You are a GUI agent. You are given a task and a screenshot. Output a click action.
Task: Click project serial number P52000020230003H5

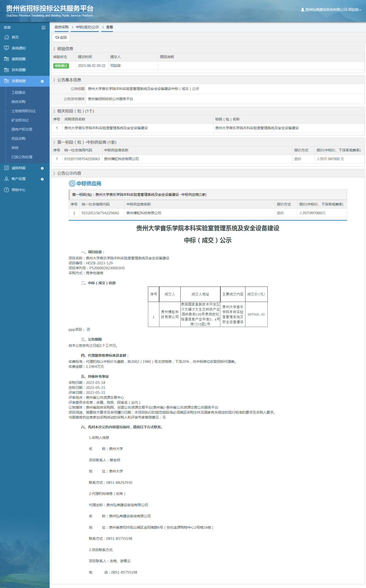pyautogui.click(x=107, y=268)
